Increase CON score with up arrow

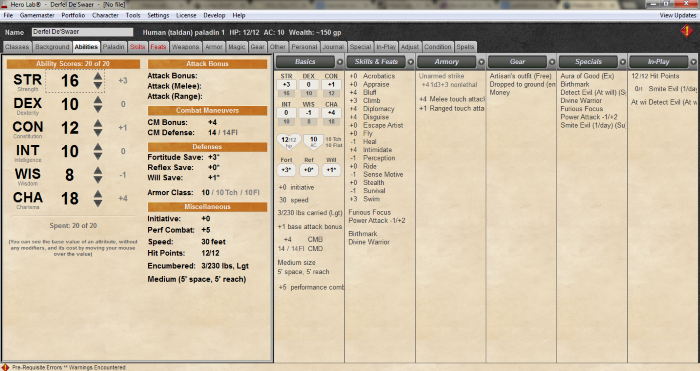[x=98, y=123]
